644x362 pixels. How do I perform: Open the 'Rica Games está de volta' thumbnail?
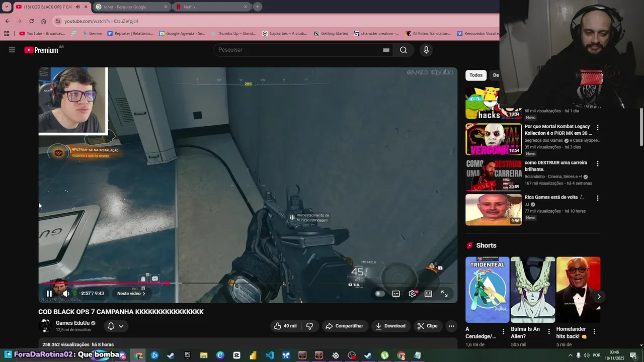point(494,210)
